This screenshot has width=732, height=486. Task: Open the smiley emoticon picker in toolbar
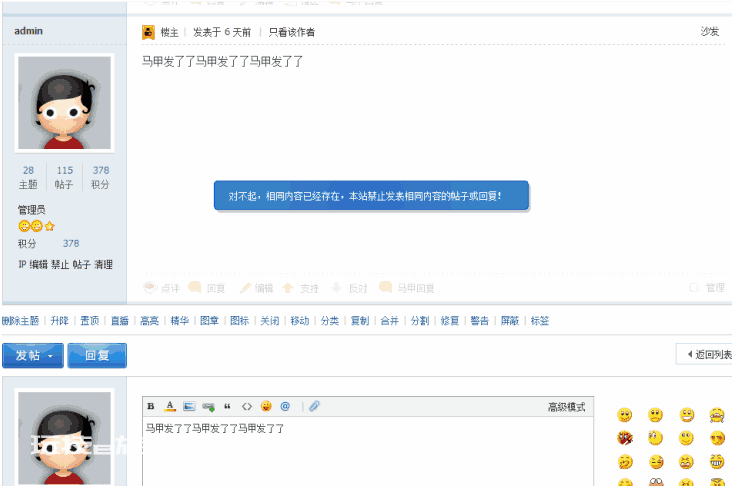(x=266, y=406)
